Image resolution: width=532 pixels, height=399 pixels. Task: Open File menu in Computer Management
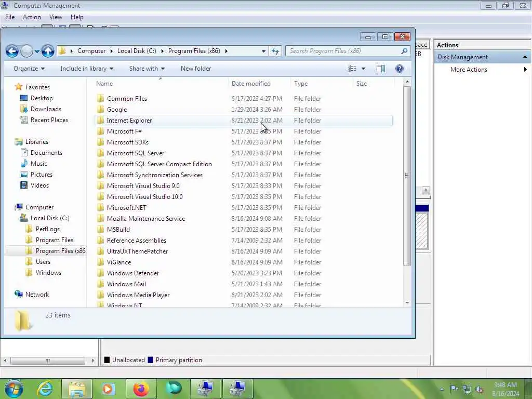10,17
